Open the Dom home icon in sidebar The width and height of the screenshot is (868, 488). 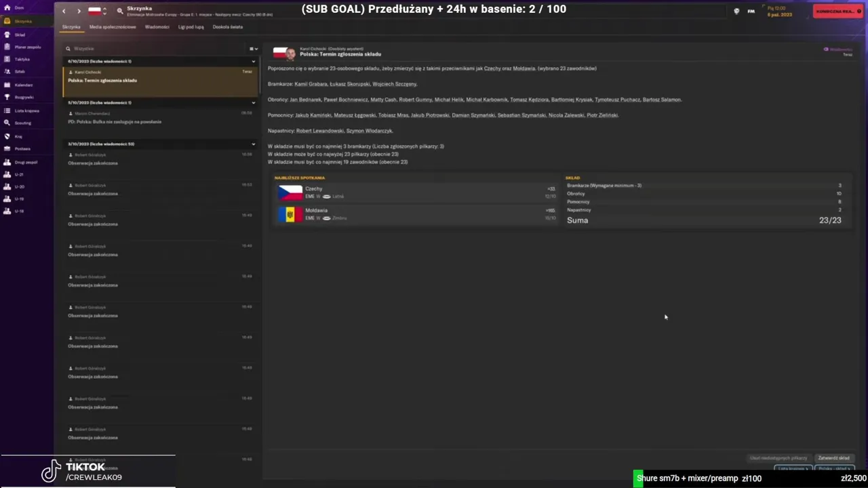(7, 7)
